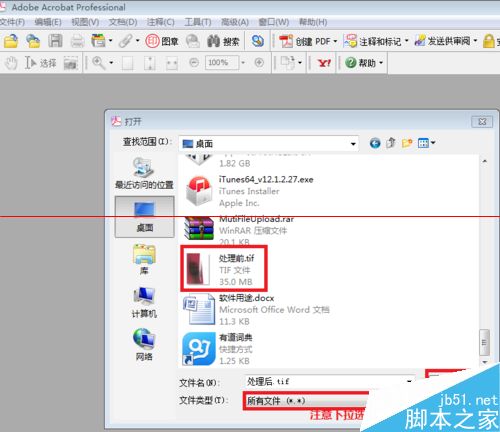The image size is (500, 432).
Task: Click the zoom out minus button
Action: point(194,62)
